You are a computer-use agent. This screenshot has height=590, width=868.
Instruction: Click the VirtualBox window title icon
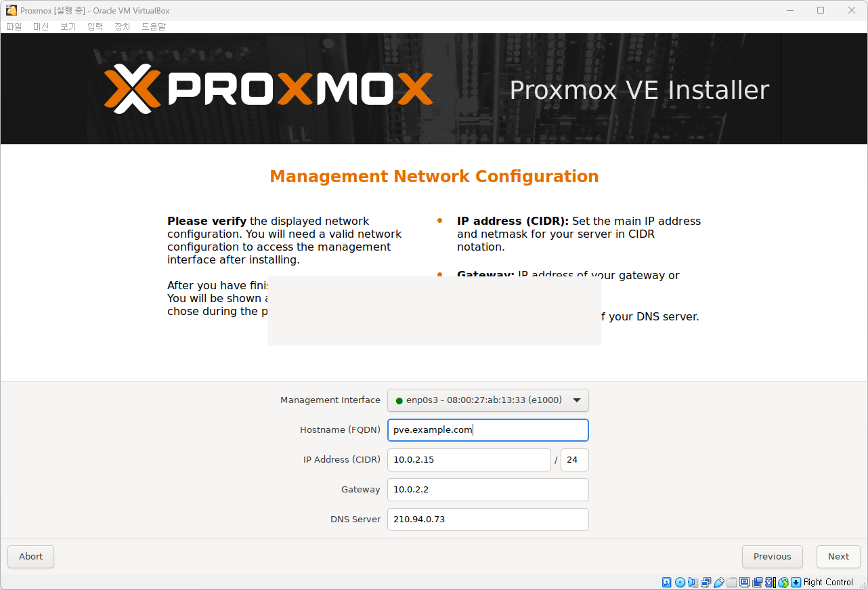[11, 10]
